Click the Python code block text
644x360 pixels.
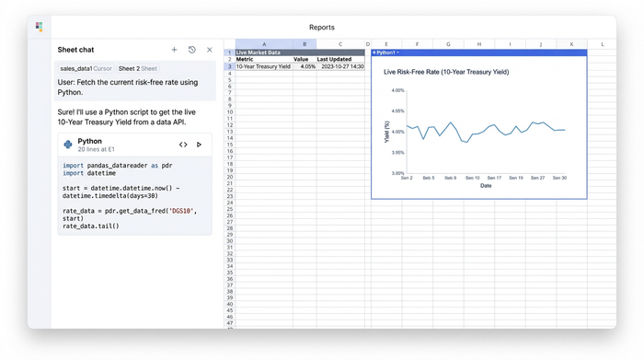134,195
